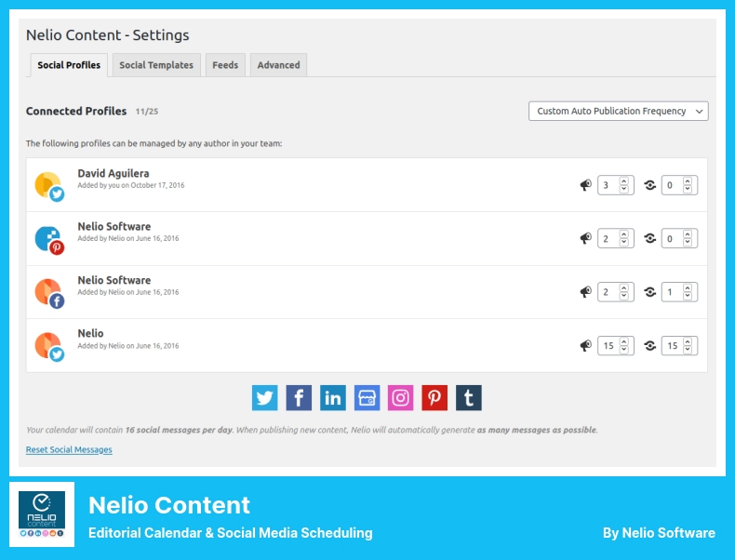The height and width of the screenshot is (560, 735).
Task: Connect a Facebook profile using Facebook icon
Action: [x=299, y=398]
